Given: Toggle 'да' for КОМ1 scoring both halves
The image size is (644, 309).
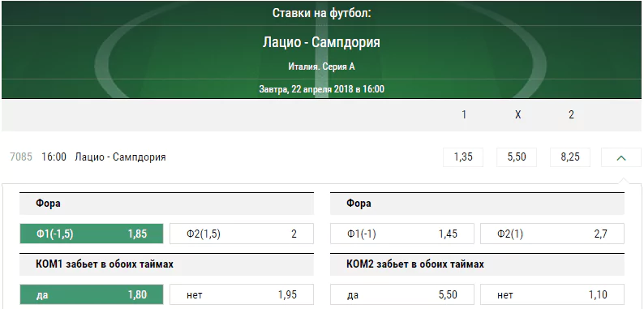Looking at the screenshot, I should [x=92, y=294].
